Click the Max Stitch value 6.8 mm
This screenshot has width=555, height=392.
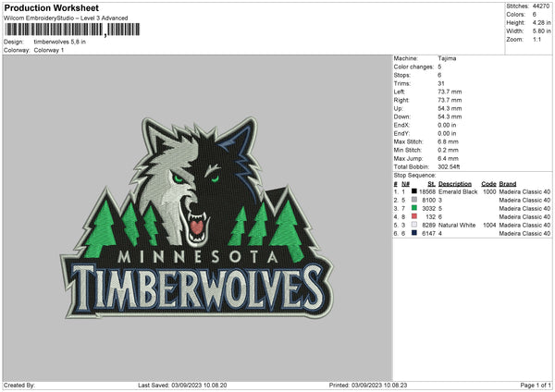tap(448, 141)
